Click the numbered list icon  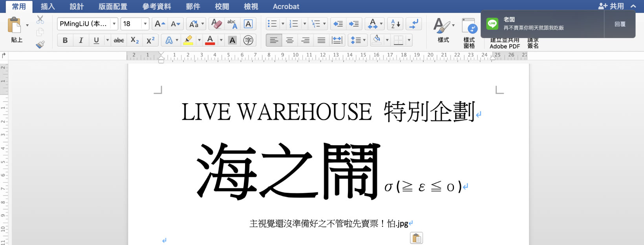[x=294, y=24]
